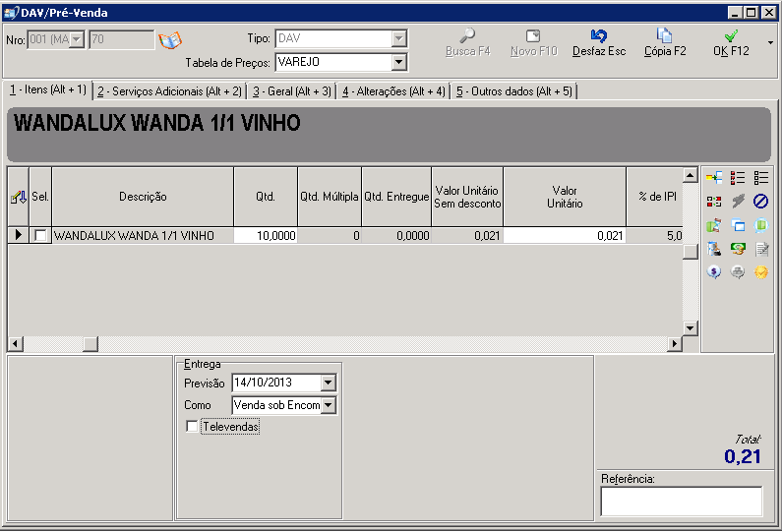Click the invert selection squares icon
The height and width of the screenshot is (532, 782).
tap(714, 202)
